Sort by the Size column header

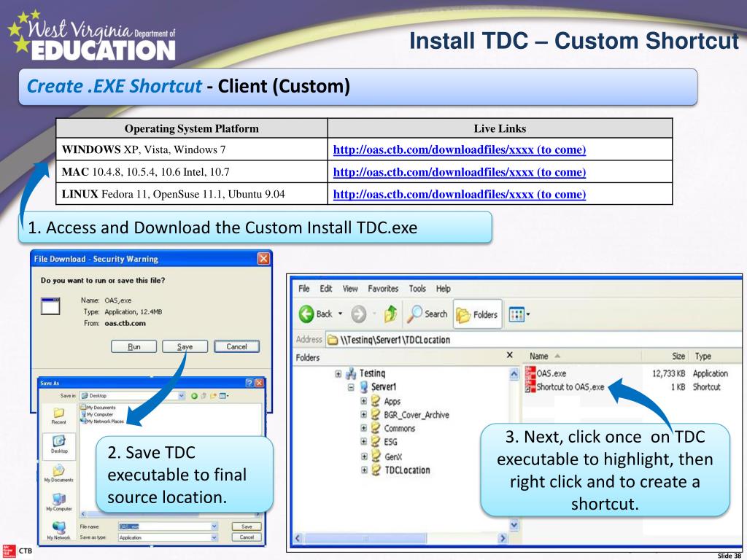pyautogui.click(x=678, y=356)
